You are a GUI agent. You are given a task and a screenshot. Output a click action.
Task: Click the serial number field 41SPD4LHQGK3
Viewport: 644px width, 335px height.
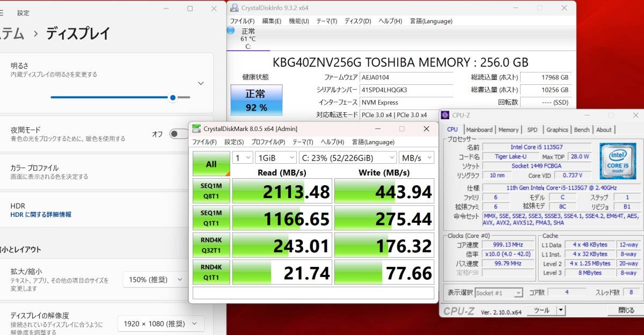tap(406, 90)
